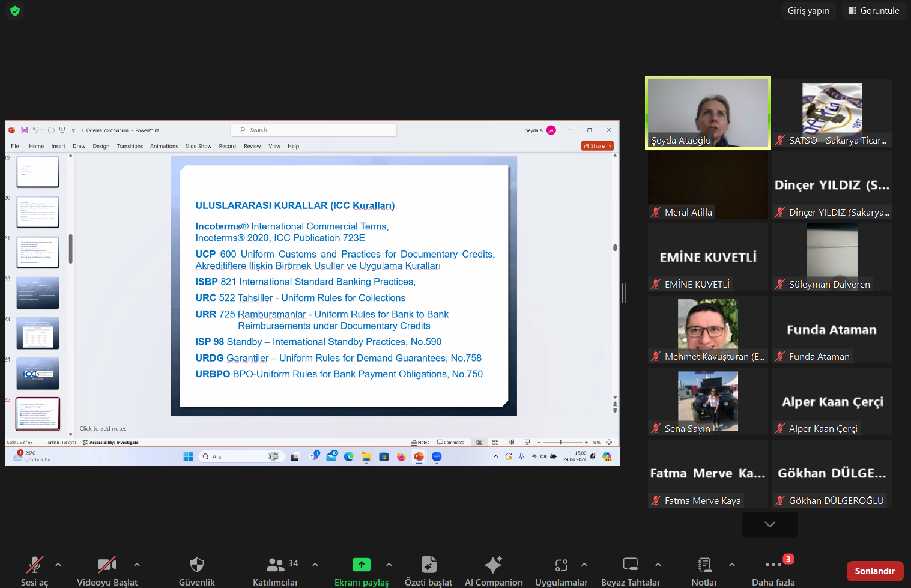This screenshot has height=588, width=911.
Task: Open audio options arrow beside Sesi aç
Action: click(x=58, y=565)
